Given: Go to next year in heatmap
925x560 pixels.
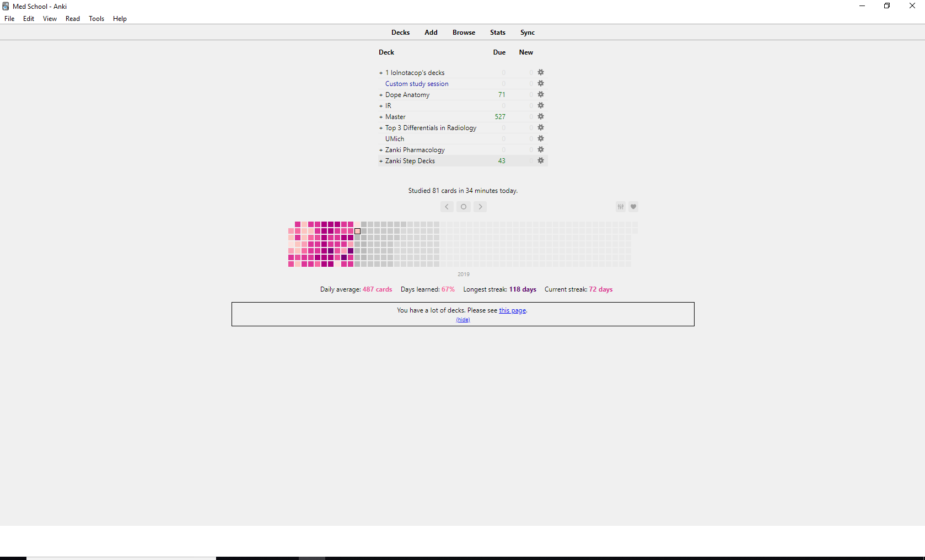Looking at the screenshot, I should (x=480, y=207).
